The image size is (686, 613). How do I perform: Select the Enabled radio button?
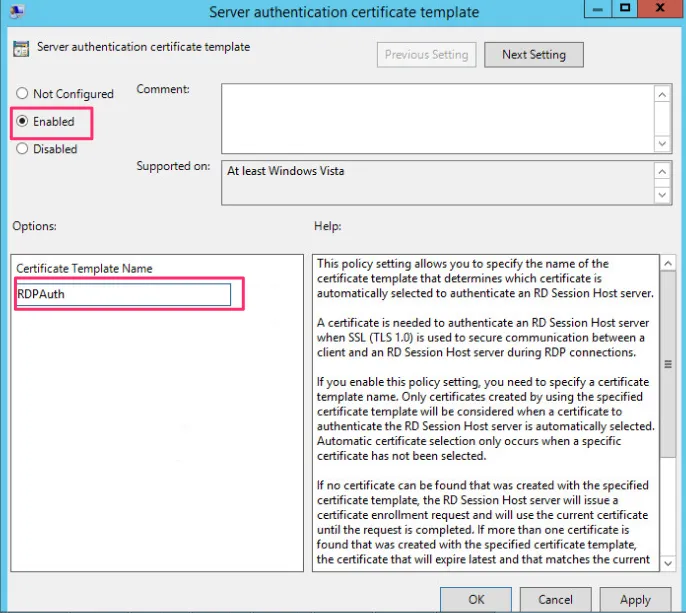(x=22, y=122)
